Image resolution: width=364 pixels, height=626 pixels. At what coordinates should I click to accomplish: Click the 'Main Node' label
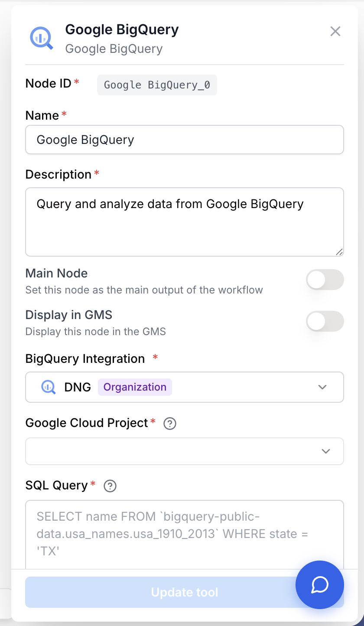point(56,274)
